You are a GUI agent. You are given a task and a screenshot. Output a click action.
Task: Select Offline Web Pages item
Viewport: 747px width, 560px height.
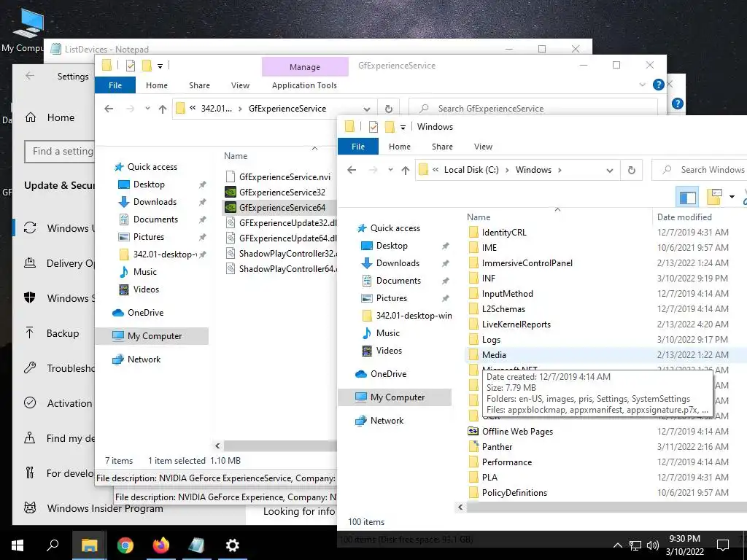(x=517, y=432)
